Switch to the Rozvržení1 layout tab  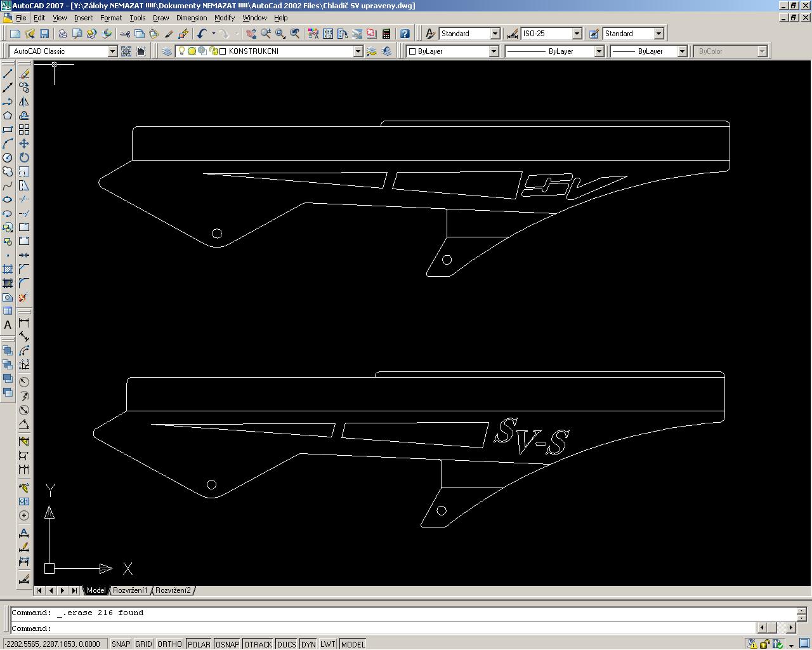click(130, 590)
